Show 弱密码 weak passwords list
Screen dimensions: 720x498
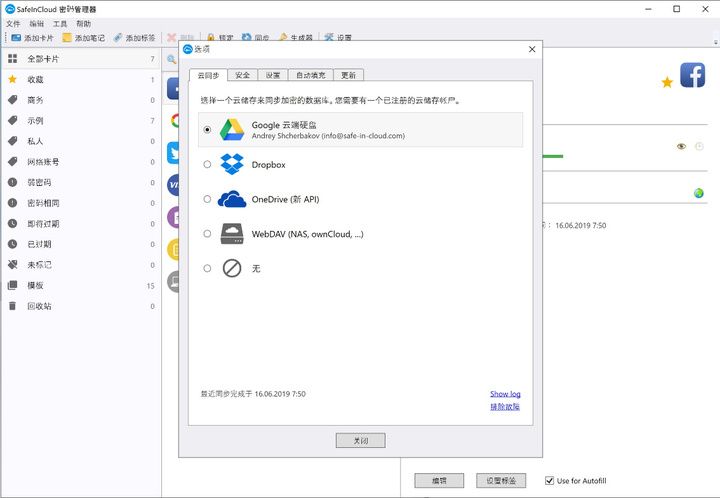[81, 183]
